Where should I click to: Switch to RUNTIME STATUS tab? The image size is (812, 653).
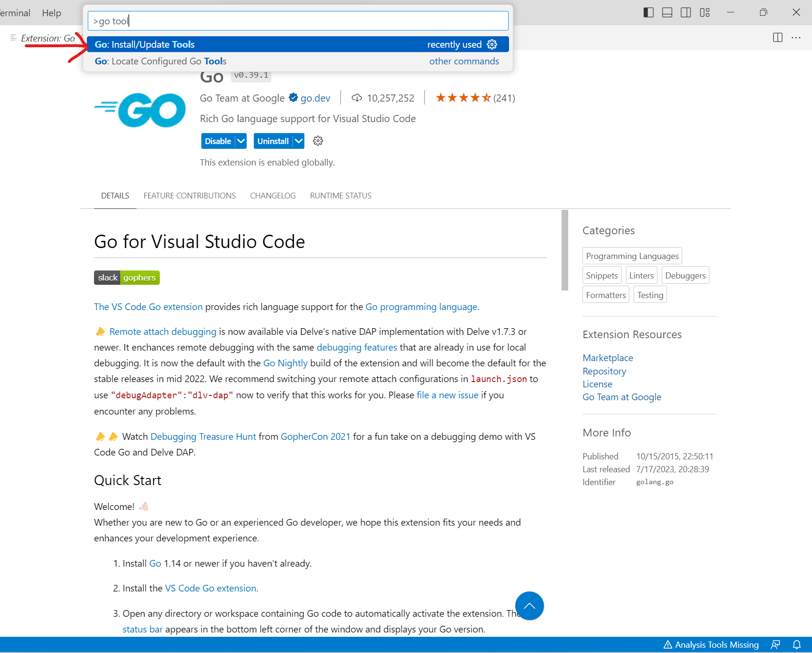341,196
